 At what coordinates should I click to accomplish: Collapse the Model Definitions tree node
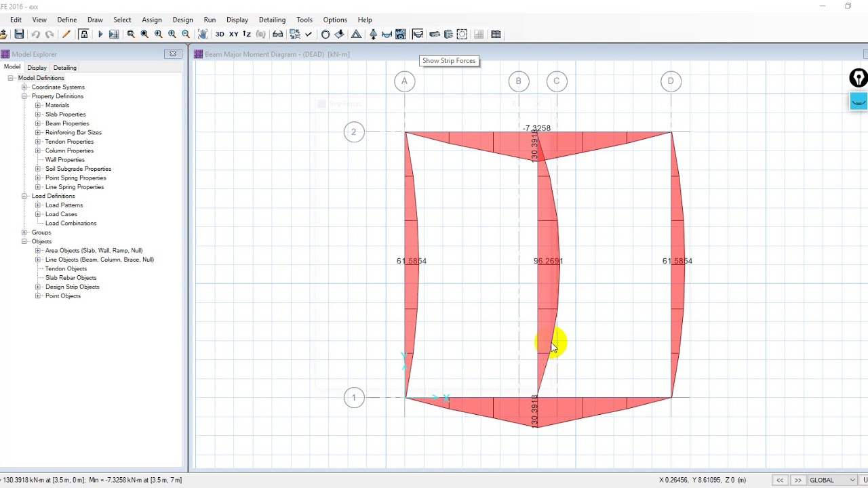11,78
